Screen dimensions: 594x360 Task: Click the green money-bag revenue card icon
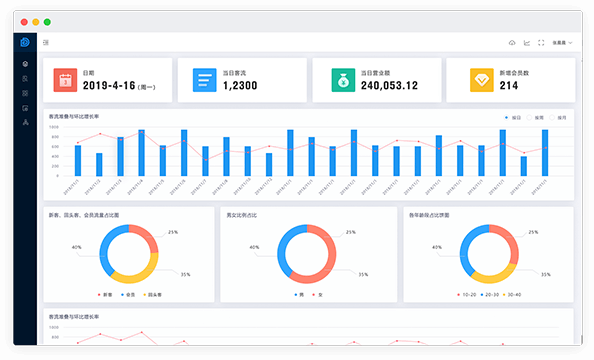[343, 80]
